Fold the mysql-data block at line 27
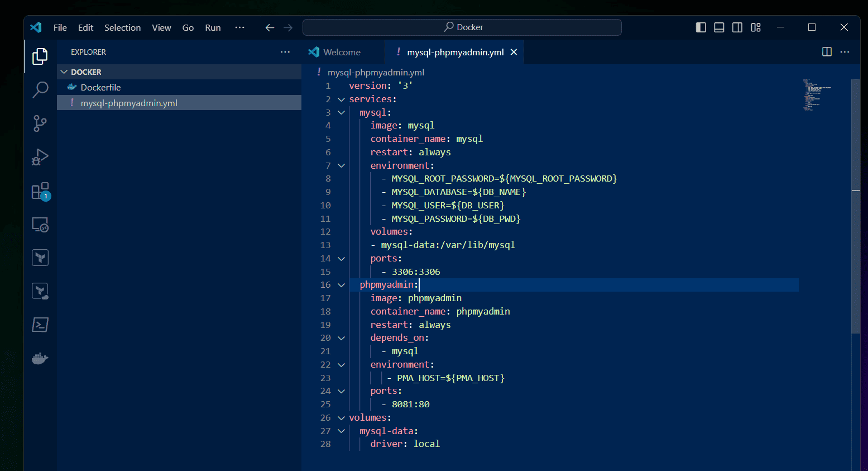The width and height of the screenshot is (868, 471). 341,431
